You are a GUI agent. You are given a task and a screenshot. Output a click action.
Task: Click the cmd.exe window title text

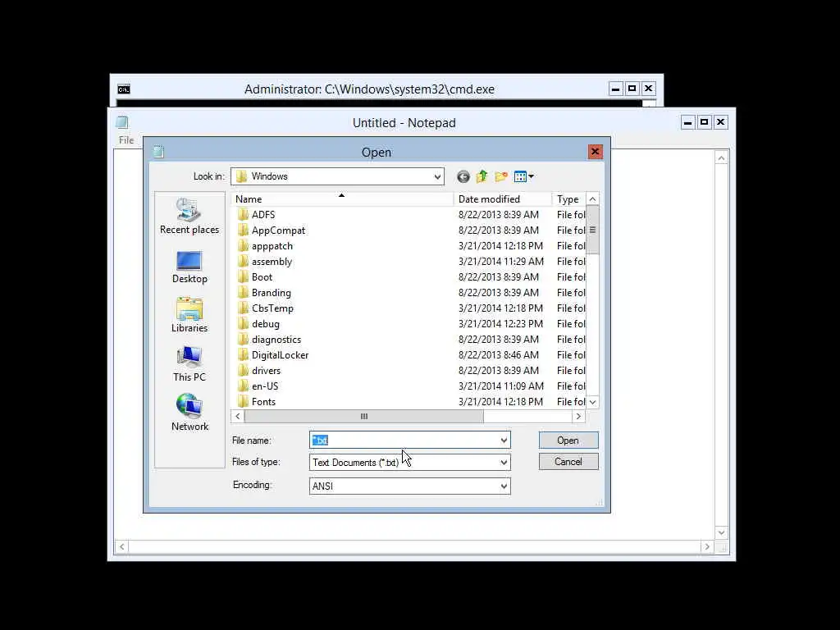click(369, 89)
